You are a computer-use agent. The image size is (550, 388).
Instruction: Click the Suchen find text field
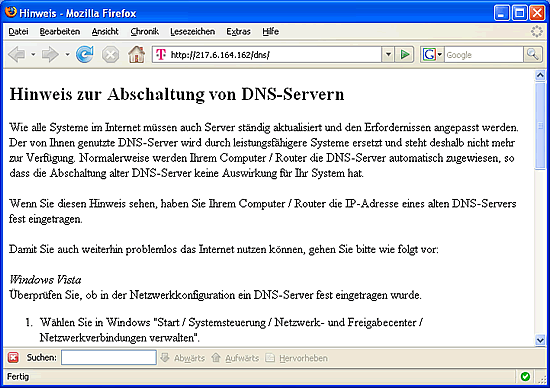pos(109,357)
